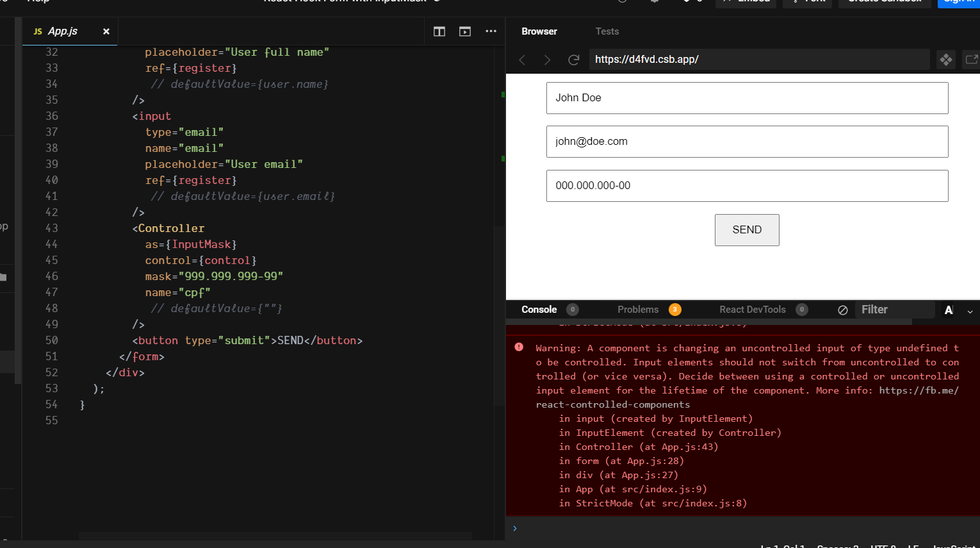Open the All log levels dropdown

954,310
